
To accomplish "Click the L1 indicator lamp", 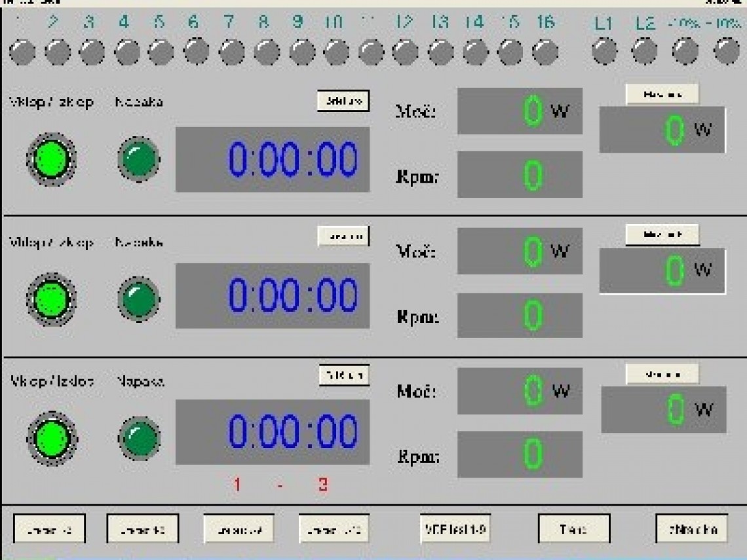I will [x=605, y=52].
